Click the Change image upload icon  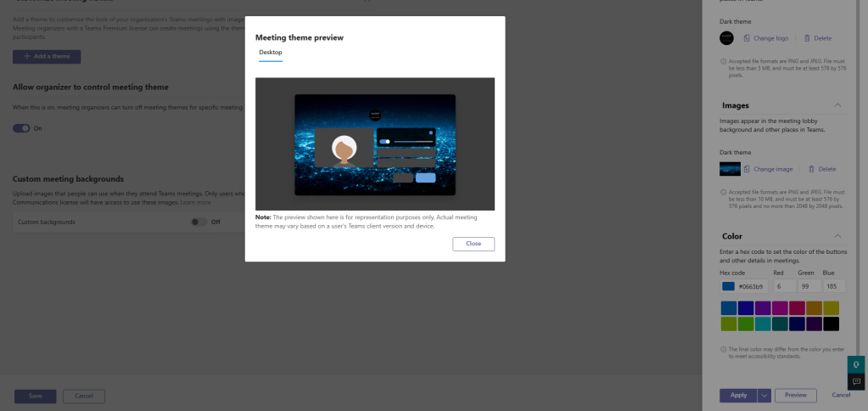pos(747,169)
